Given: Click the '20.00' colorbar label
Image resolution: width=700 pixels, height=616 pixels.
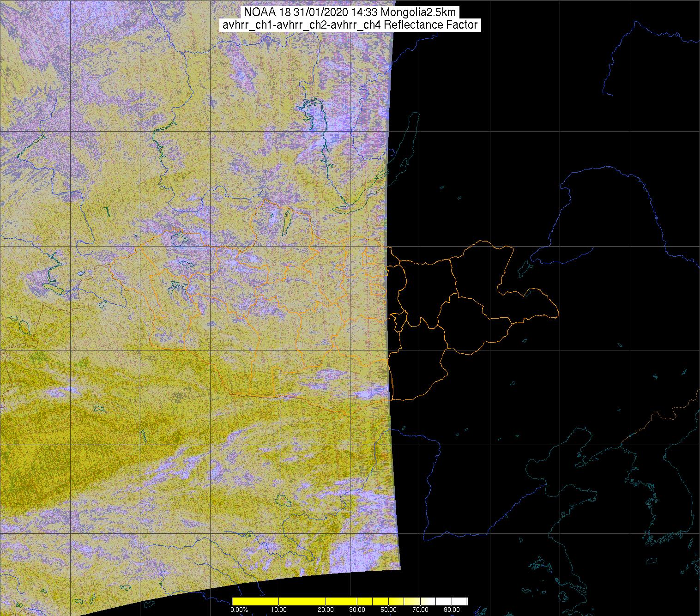Looking at the screenshot, I should tap(326, 610).
